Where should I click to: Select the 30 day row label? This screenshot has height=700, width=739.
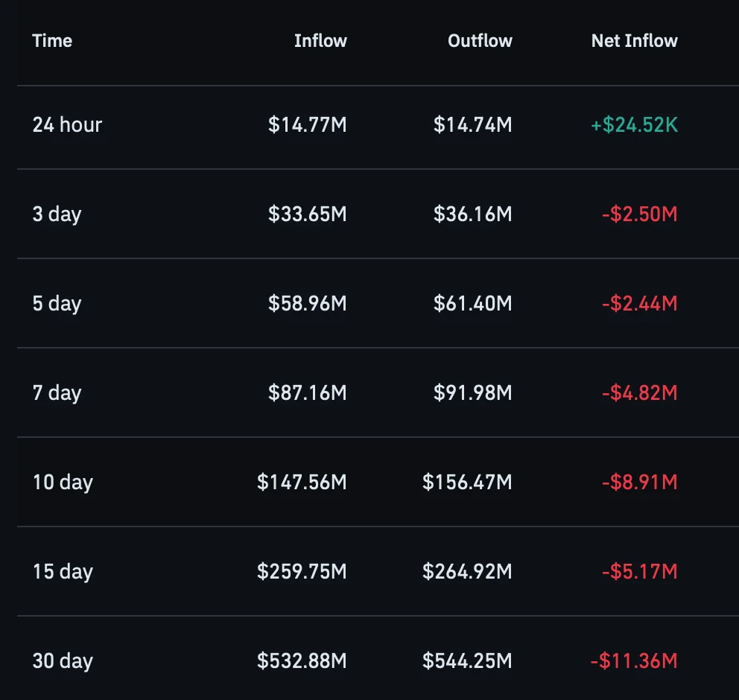63,661
